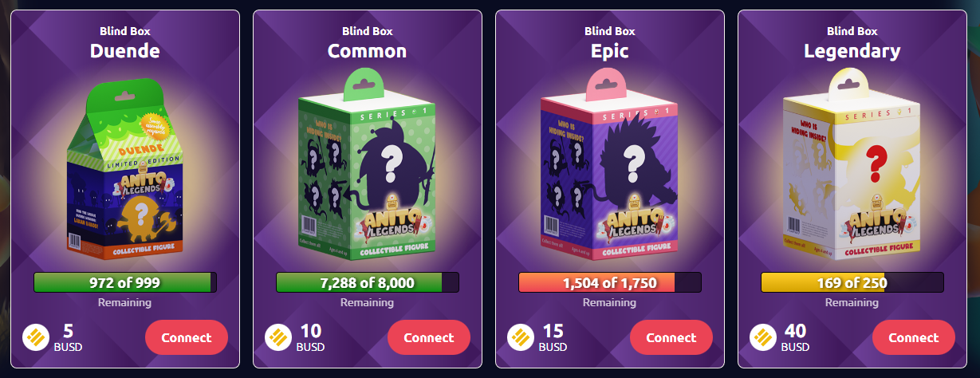Click the red 1,504 of 1,750 bar
Image resolution: width=980 pixels, height=378 pixels.
609,282
